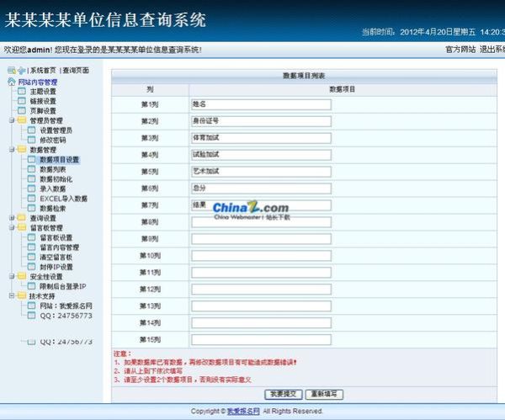Screen dimensions: 505x420
Task: Click the empty 第13列 input field
Action: (x=261, y=306)
